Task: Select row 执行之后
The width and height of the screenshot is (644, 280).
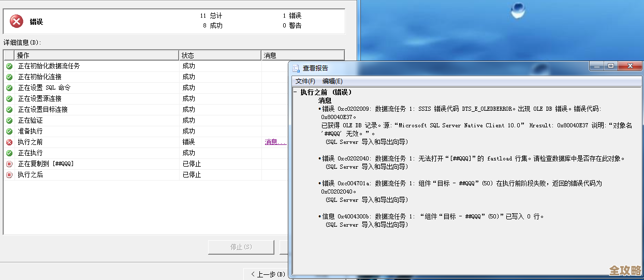Action: (x=146, y=175)
